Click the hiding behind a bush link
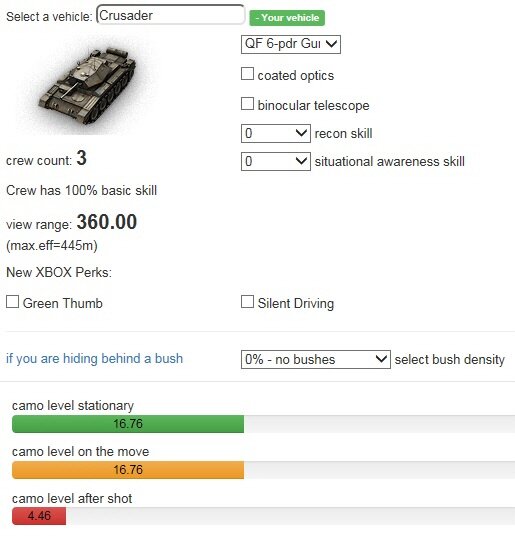 [x=94, y=359]
